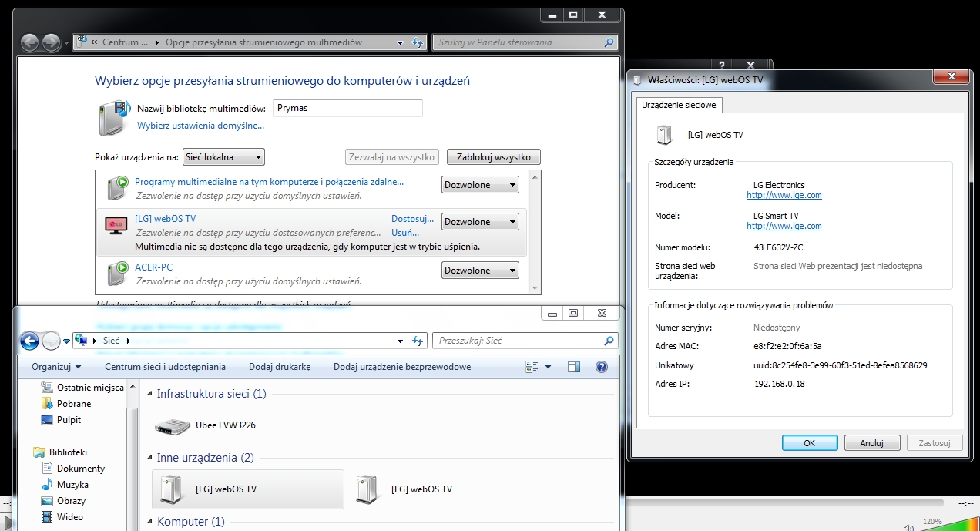Open Dozwolone dropdown for media programs row

point(480,185)
